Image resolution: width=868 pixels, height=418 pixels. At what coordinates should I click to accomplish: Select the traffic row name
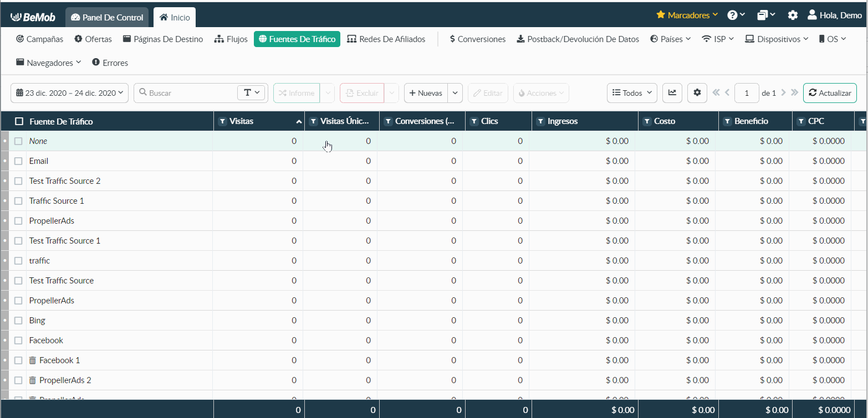click(x=39, y=261)
